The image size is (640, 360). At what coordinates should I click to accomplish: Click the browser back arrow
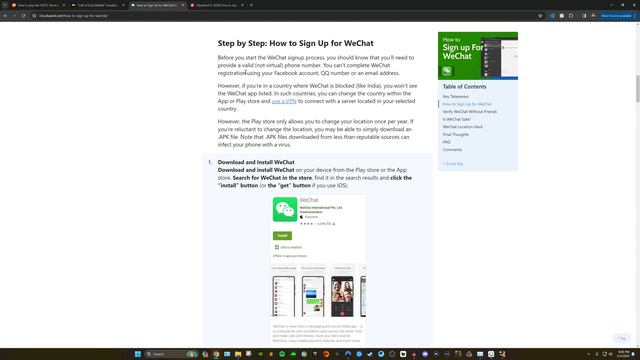(5, 16)
